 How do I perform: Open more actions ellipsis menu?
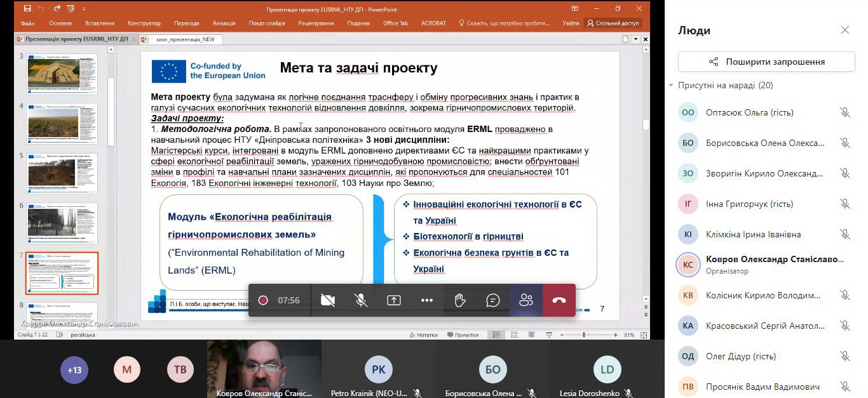[x=427, y=300]
